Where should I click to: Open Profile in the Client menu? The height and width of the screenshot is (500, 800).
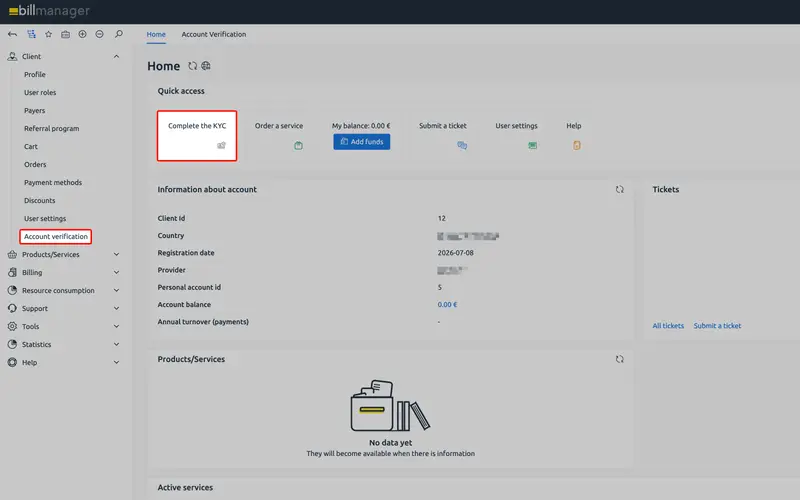pos(35,74)
